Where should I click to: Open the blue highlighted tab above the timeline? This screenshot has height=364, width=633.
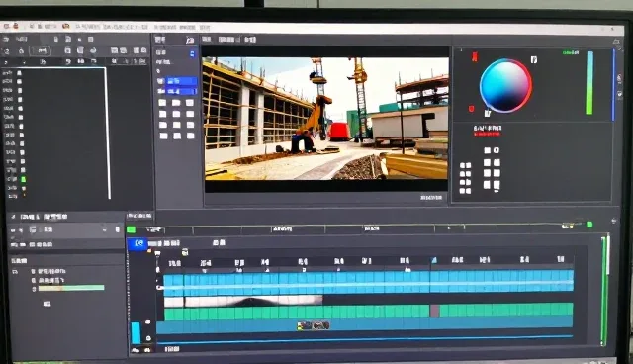pyautogui.click(x=137, y=243)
